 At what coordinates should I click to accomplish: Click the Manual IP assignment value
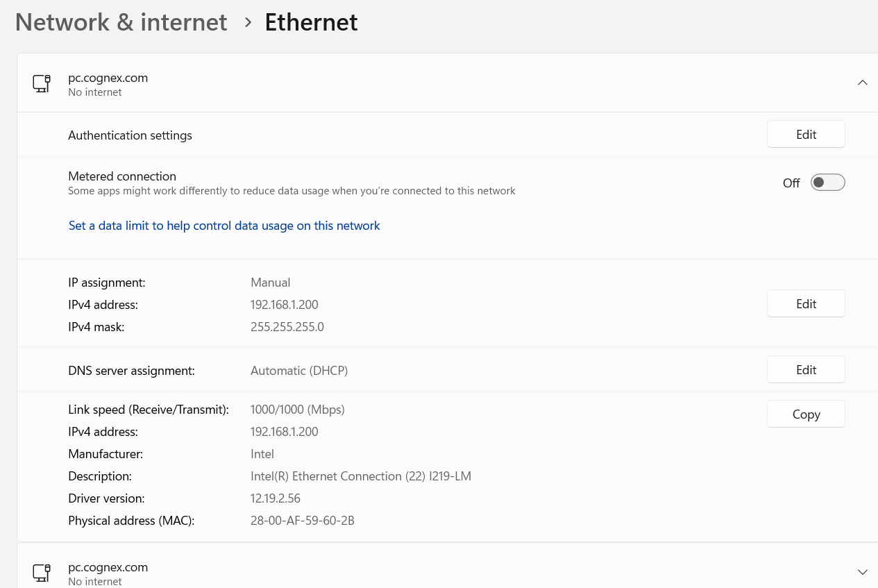[x=270, y=283]
